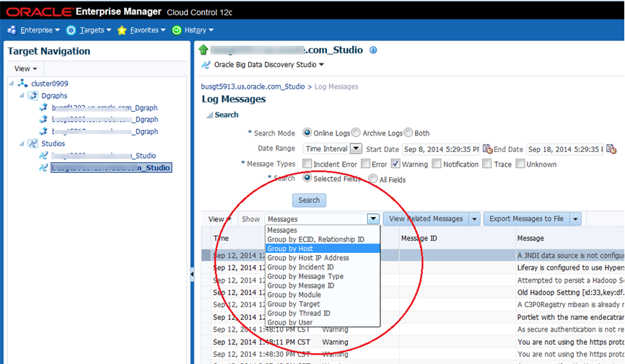Click the Show Messages dropdown arrow
Image resolution: width=625 pixels, height=364 pixels.
(x=373, y=218)
